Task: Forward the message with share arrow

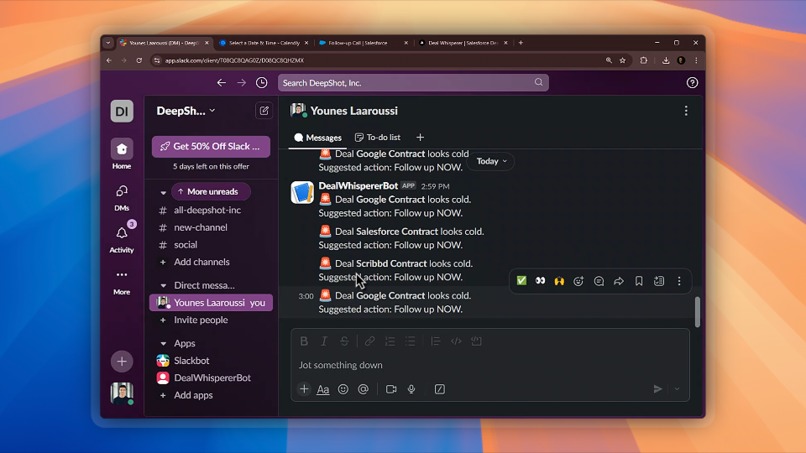Action: coord(619,281)
